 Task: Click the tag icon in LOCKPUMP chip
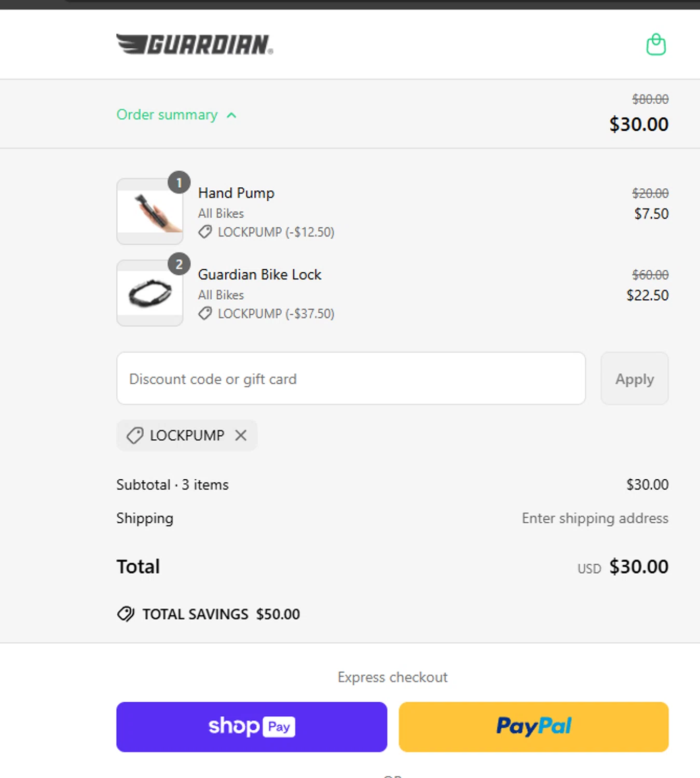(x=135, y=435)
